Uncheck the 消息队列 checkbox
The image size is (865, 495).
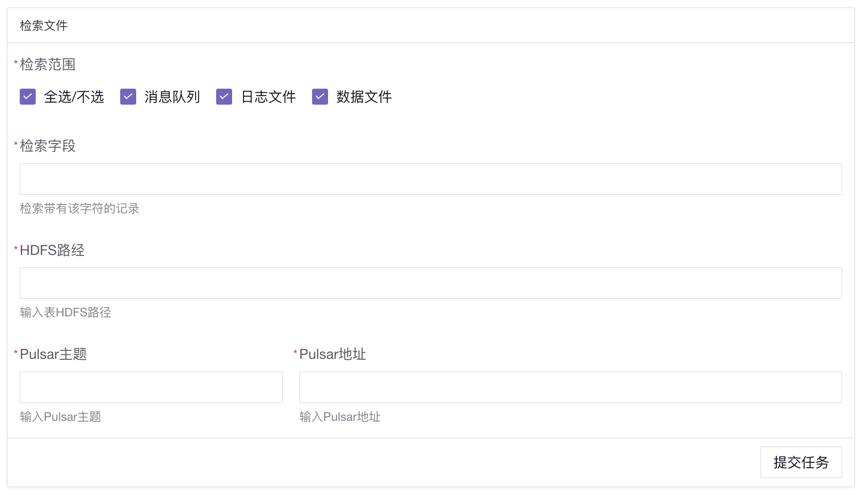pos(128,97)
